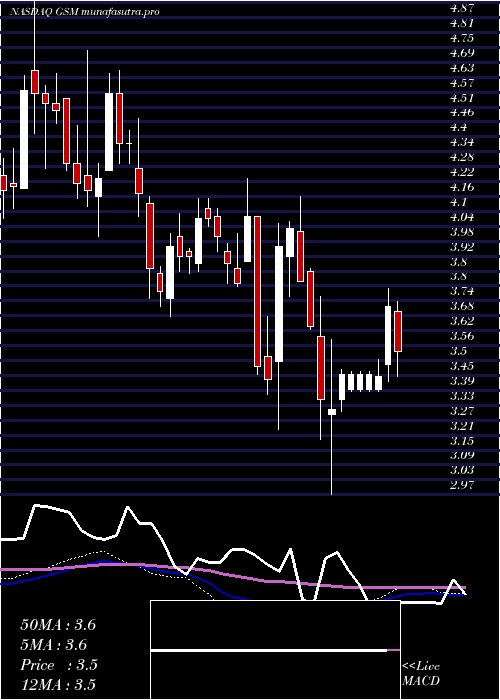Image resolution: width=500 pixels, height=700 pixels.
Task: Click the Price : 3.5 readout
Action: (59, 665)
